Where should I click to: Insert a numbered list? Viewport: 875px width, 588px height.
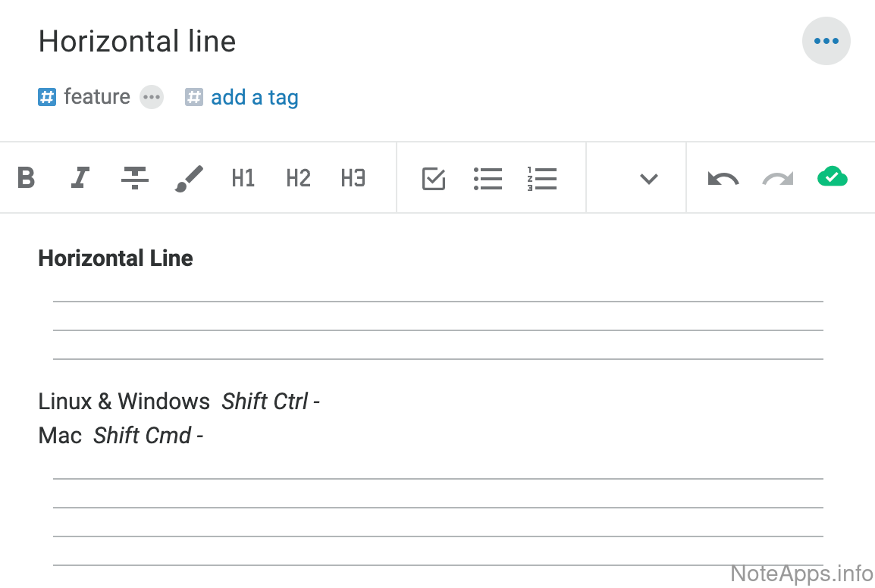pyautogui.click(x=541, y=178)
